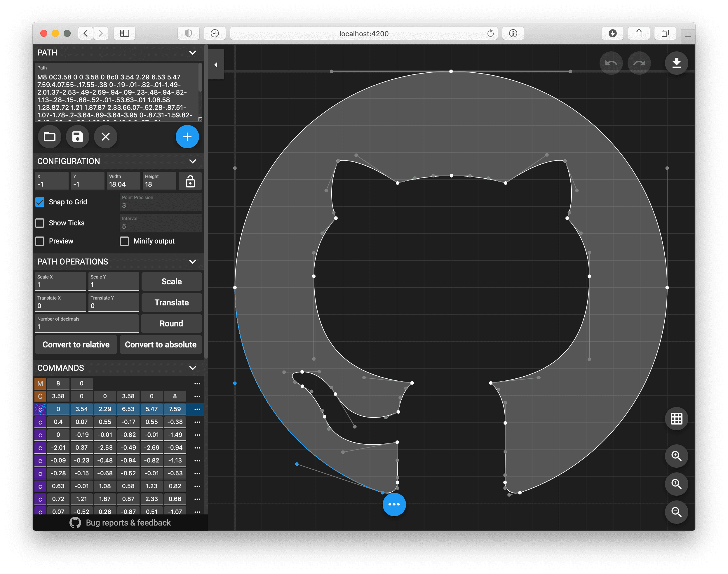This screenshot has height=574, width=728.
Task: Enable the Minify output checkbox
Action: [x=124, y=241]
